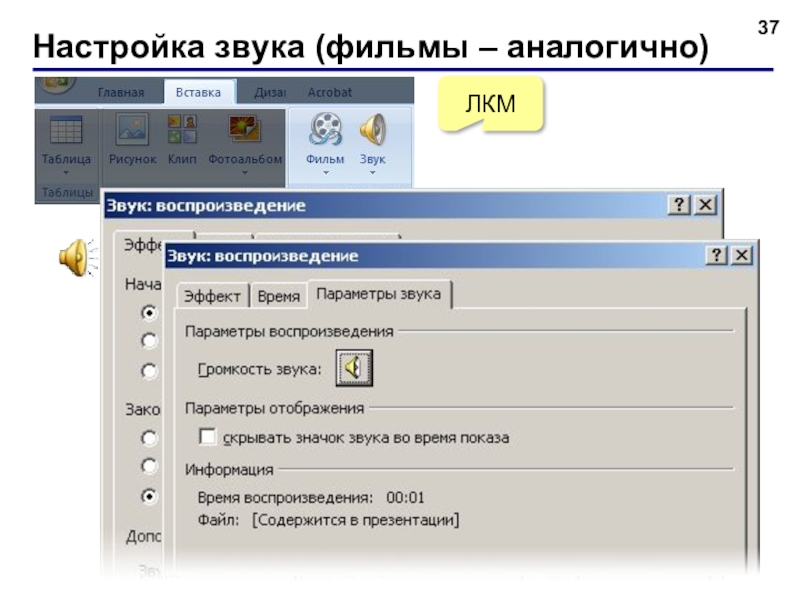Switch to the Время tab
This screenshot has height=600, width=800.
click(279, 296)
